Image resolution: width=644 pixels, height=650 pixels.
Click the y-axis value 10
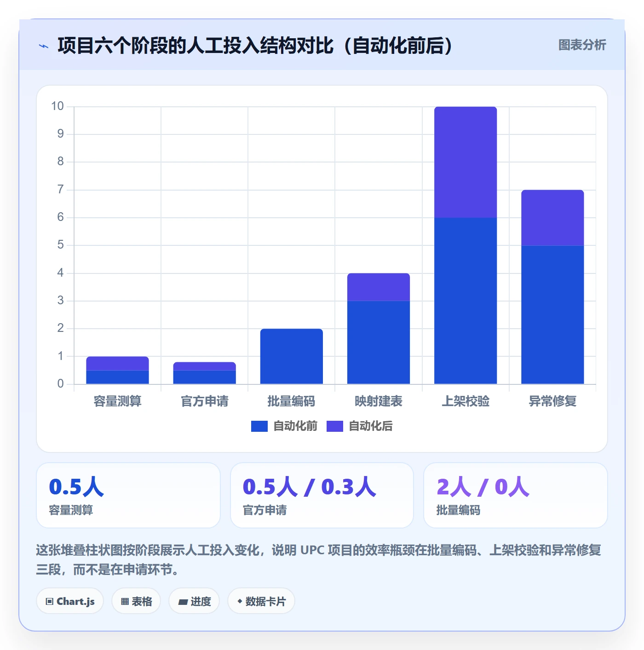click(x=57, y=106)
